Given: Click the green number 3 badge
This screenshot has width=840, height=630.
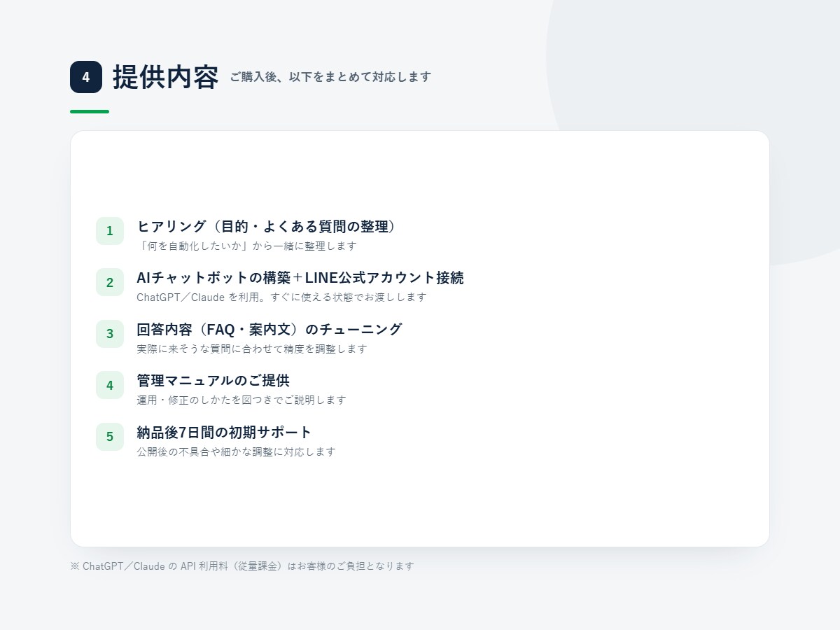Looking at the screenshot, I should [x=110, y=334].
